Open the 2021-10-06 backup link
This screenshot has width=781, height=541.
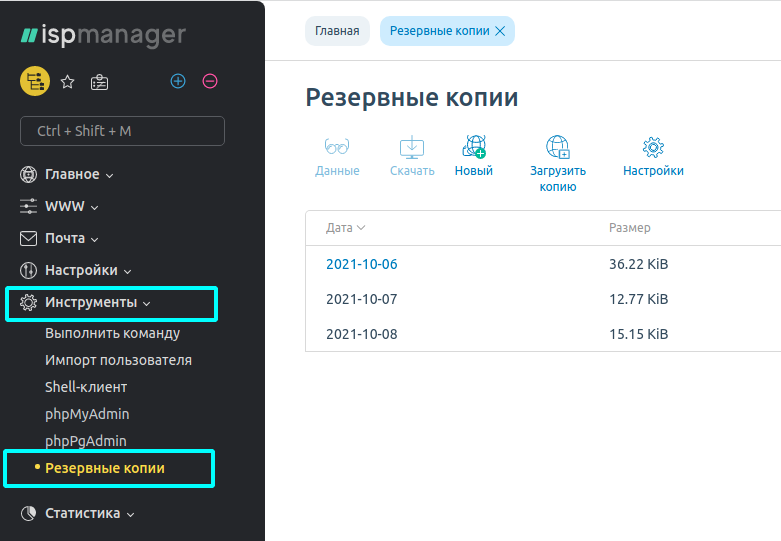pyautogui.click(x=362, y=264)
